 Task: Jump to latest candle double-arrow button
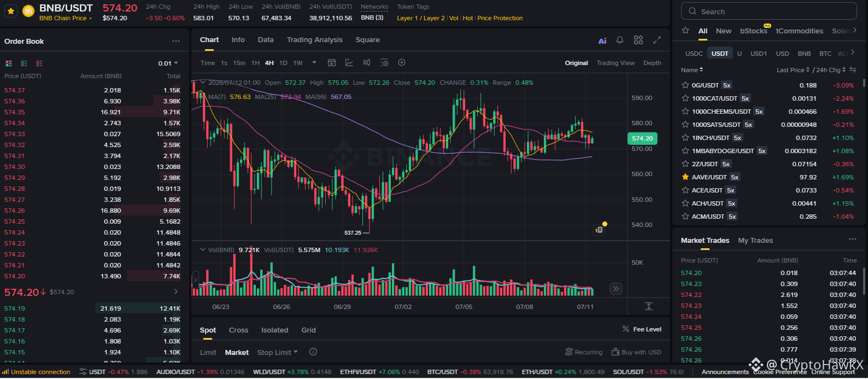[616, 289]
